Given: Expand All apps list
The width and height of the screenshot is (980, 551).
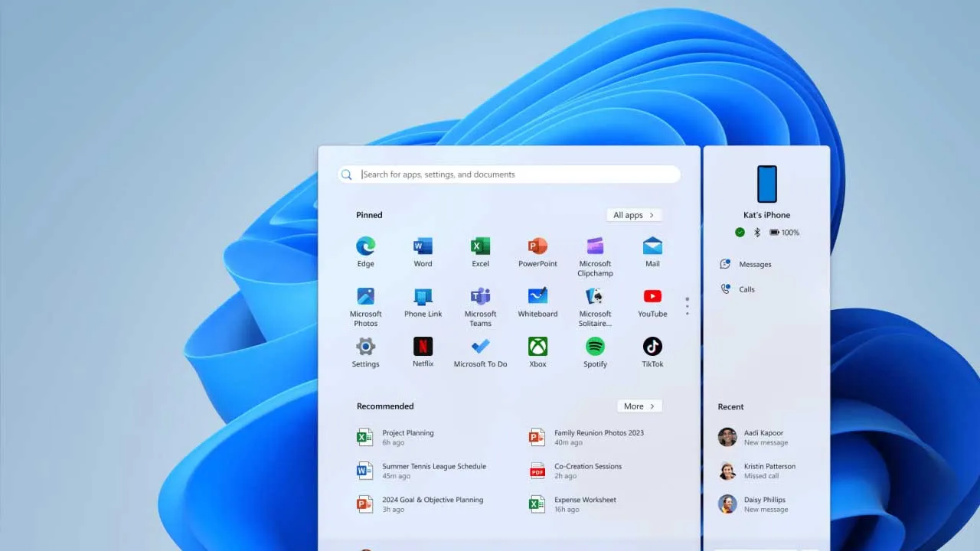Looking at the screenshot, I should tap(634, 215).
